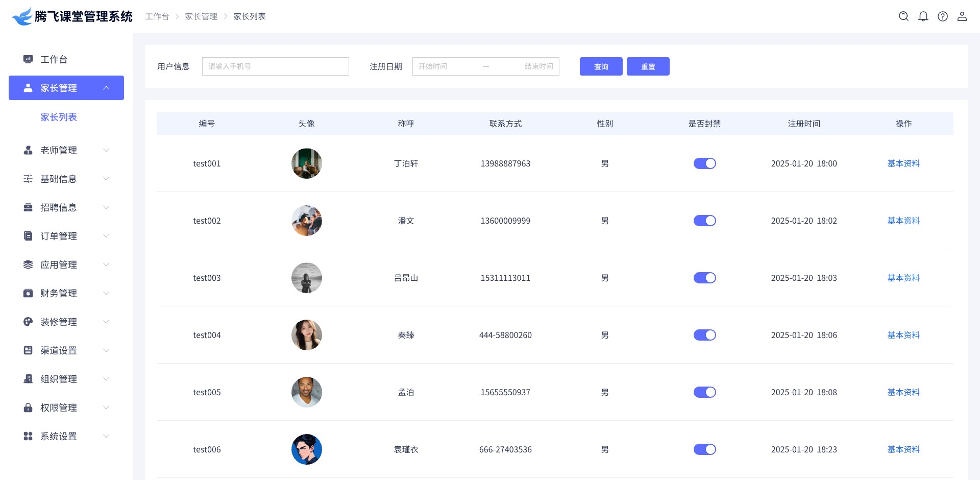The image size is (980, 480).
Task: Toggle the ban switch for test001
Action: click(704, 163)
